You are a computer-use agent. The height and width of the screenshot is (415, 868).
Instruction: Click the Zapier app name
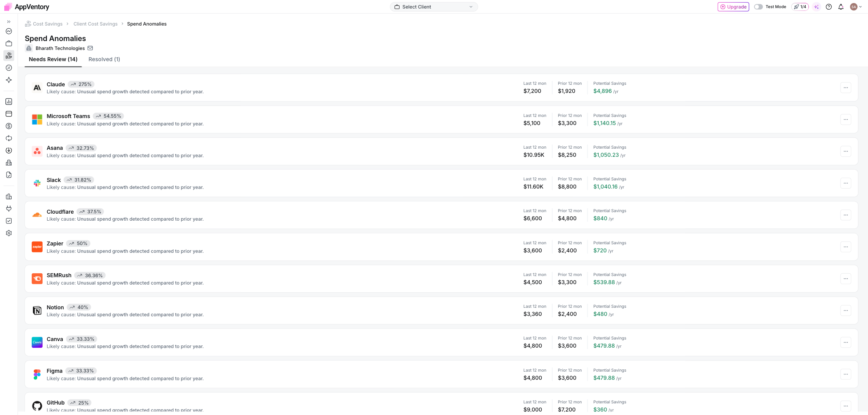coord(55,244)
